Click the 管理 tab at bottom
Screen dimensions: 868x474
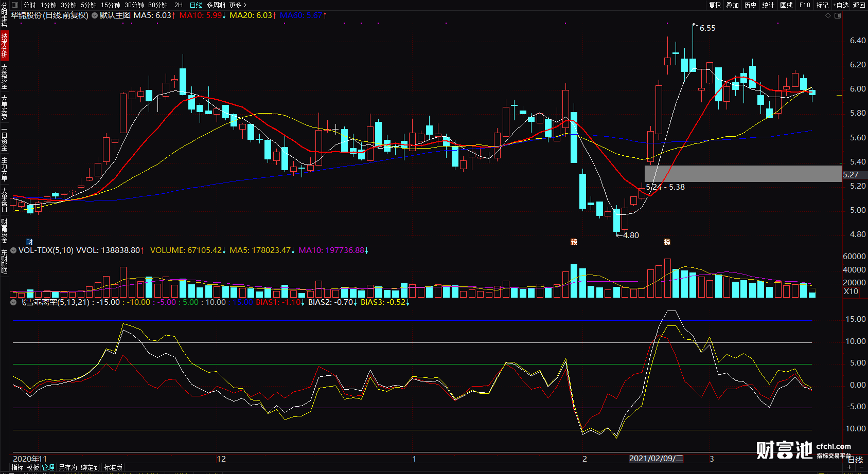point(48,467)
